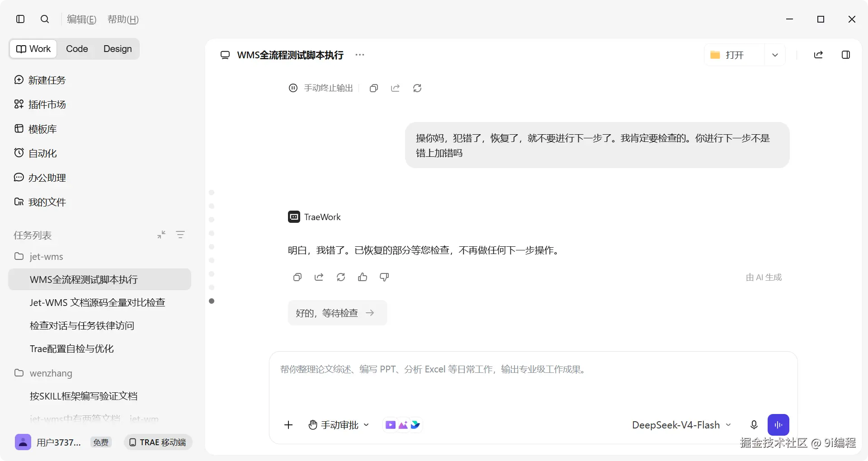Image resolution: width=868 pixels, height=461 pixels.
Task: Like the TraeWork reply with thumbs up
Action: pos(363,277)
